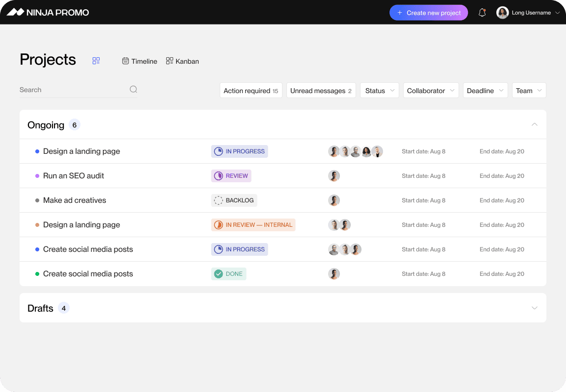
Task: Toggle the Action required filter
Action: (x=251, y=91)
